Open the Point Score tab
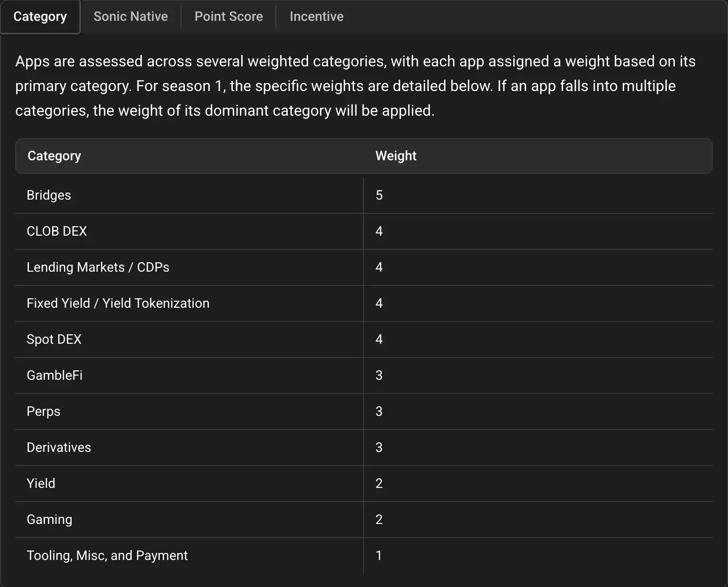 coord(228,17)
